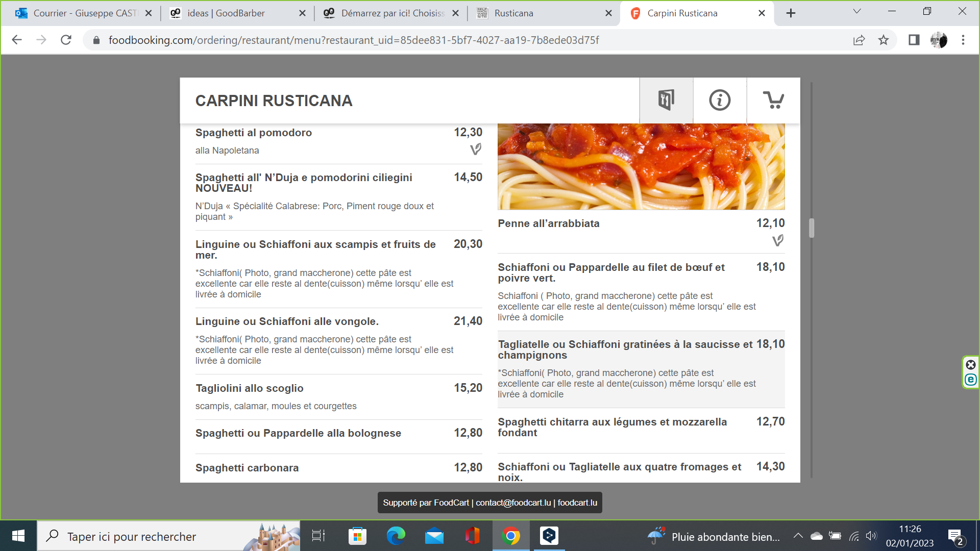This screenshot has height=551, width=980.
Task: Switch to Chrome in the taskbar
Action: tap(511, 536)
